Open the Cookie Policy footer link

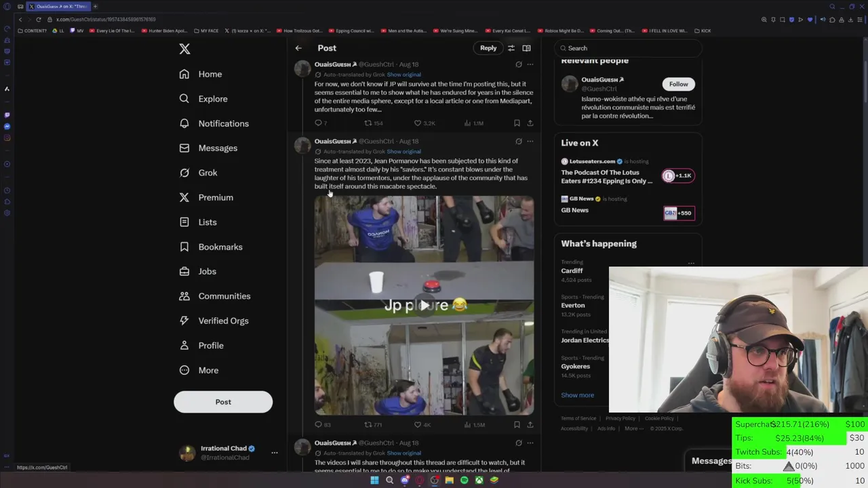(x=659, y=418)
